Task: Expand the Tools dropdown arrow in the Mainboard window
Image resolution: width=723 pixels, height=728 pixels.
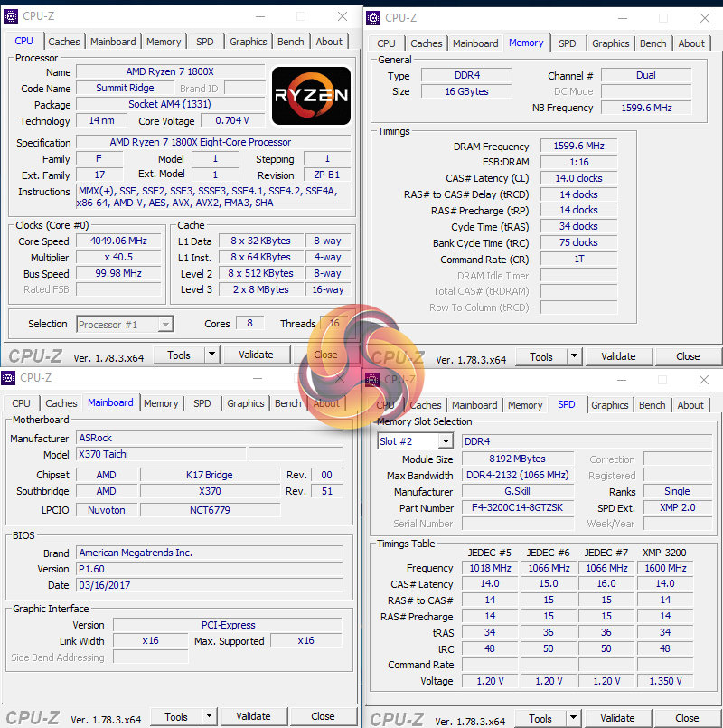Action: coord(210,716)
